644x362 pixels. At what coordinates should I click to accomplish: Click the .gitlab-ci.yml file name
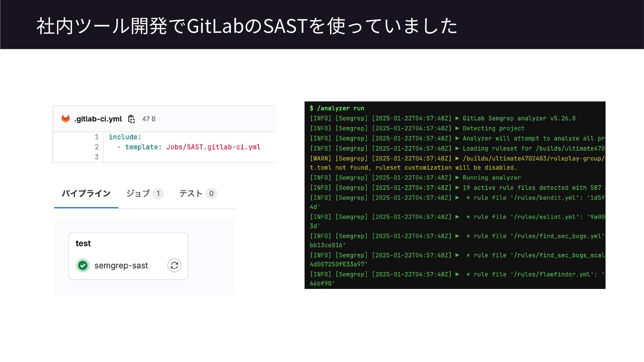98,119
